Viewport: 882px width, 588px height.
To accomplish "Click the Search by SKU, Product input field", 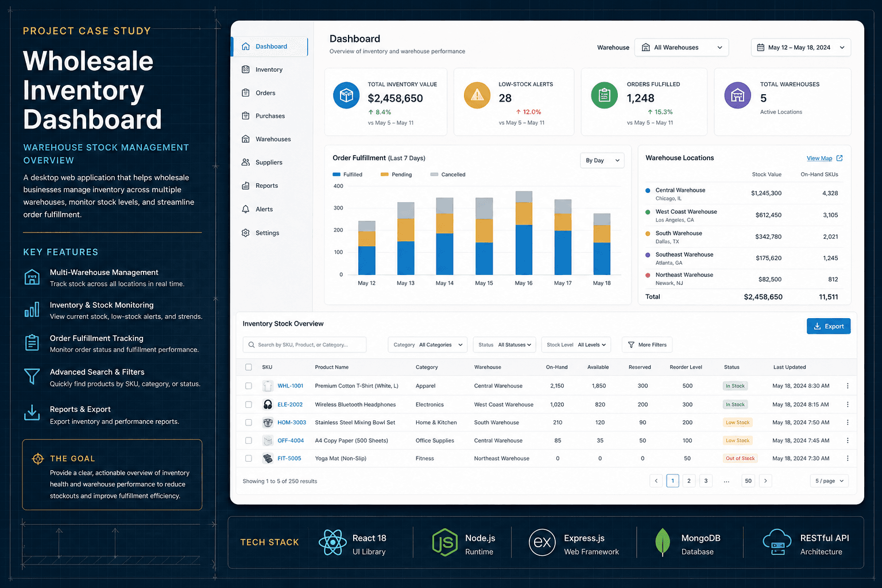I will click(x=304, y=345).
